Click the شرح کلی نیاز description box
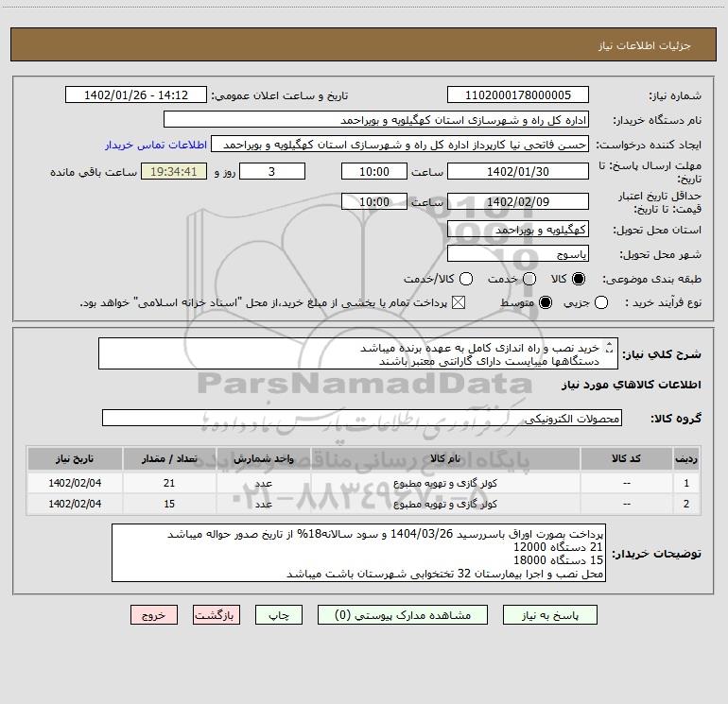The image size is (728, 704). point(358,354)
